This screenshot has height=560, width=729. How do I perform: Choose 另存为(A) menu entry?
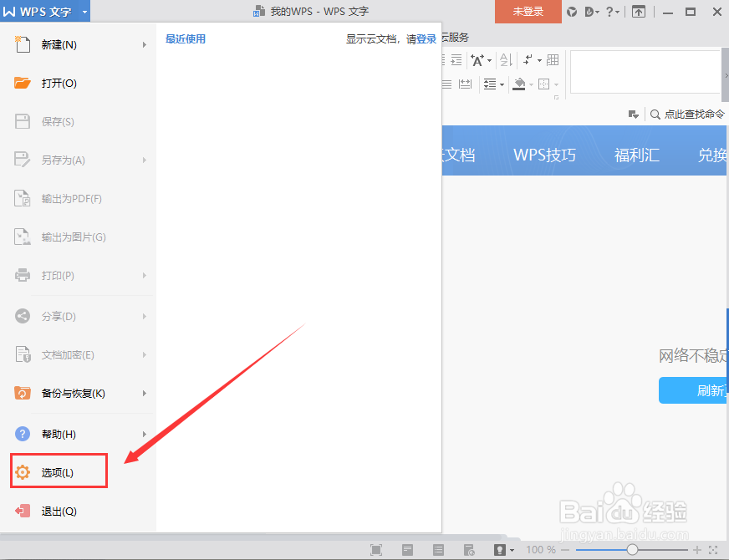[78, 160]
